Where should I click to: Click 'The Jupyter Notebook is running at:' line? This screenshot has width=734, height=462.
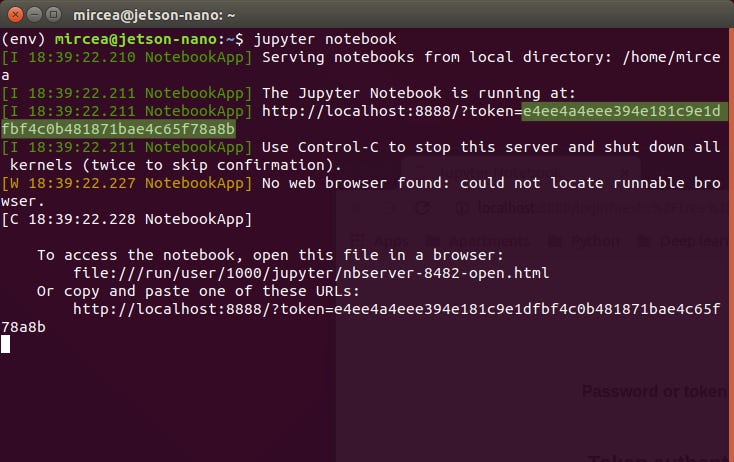coord(418,93)
